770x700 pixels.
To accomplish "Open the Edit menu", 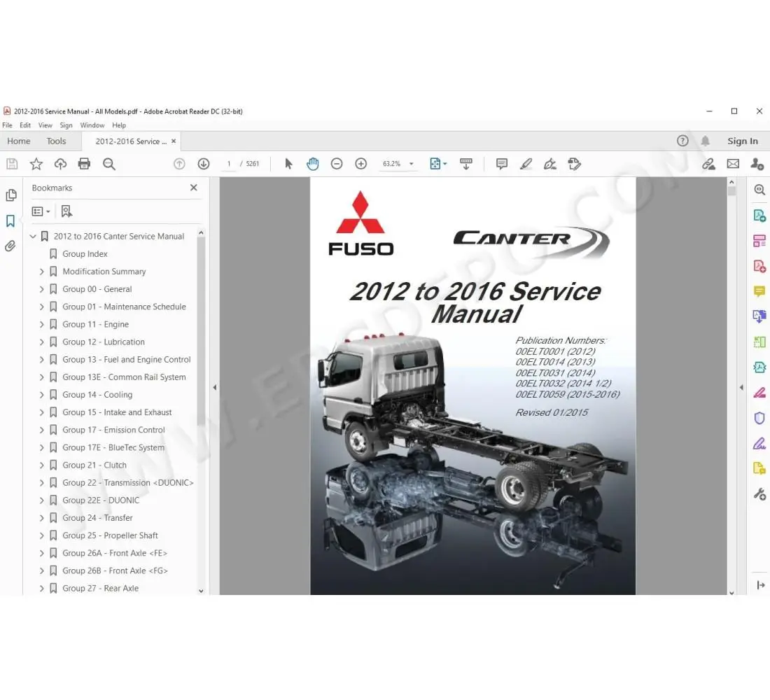I will coord(25,125).
